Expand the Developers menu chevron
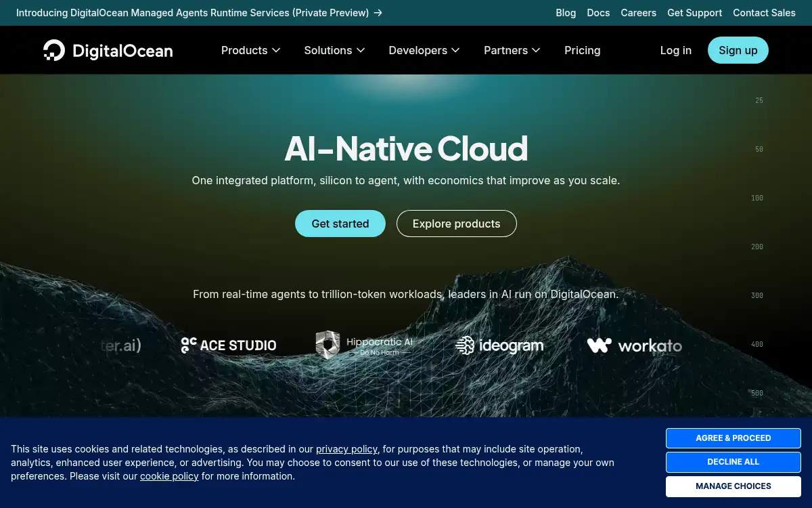The height and width of the screenshot is (508, 812). pyautogui.click(x=455, y=50)
